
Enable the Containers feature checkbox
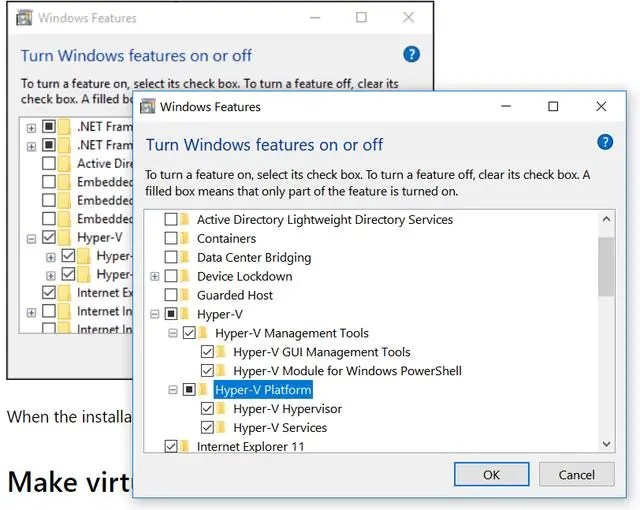[171, 238]
